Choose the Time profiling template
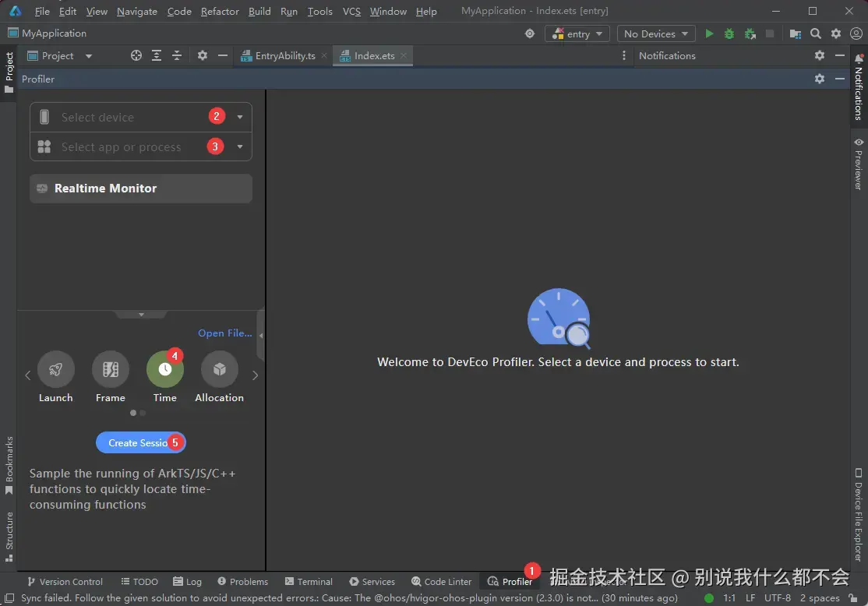This screenshot has height=606, width=868. click(165, 369)
